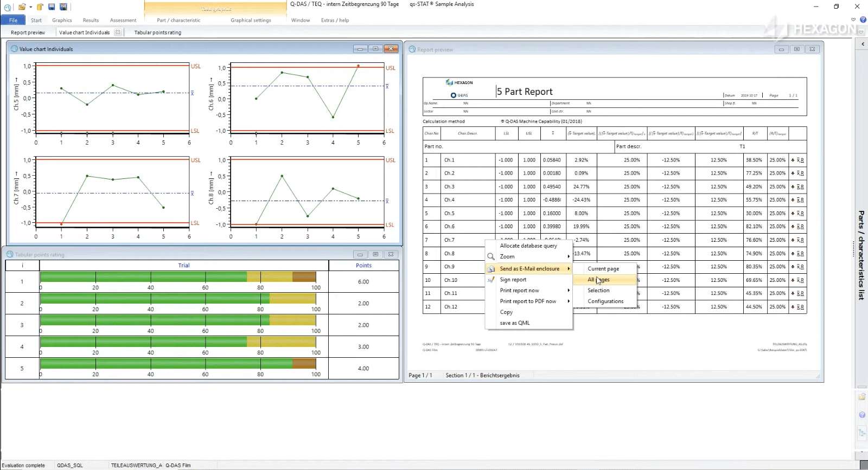Switch to the Tabular points rating tab
This screenshot has width=868, height=470.
[157, 33]
